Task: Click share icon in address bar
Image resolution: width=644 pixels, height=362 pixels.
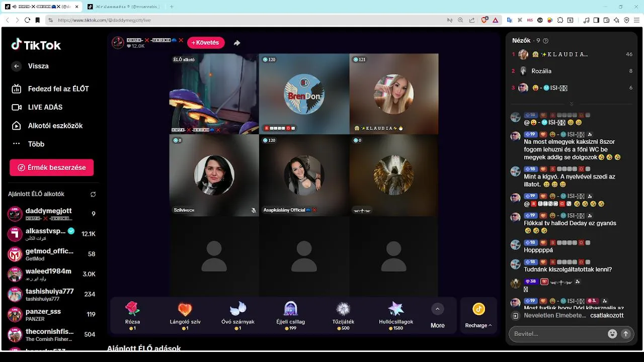Action: 472,20
